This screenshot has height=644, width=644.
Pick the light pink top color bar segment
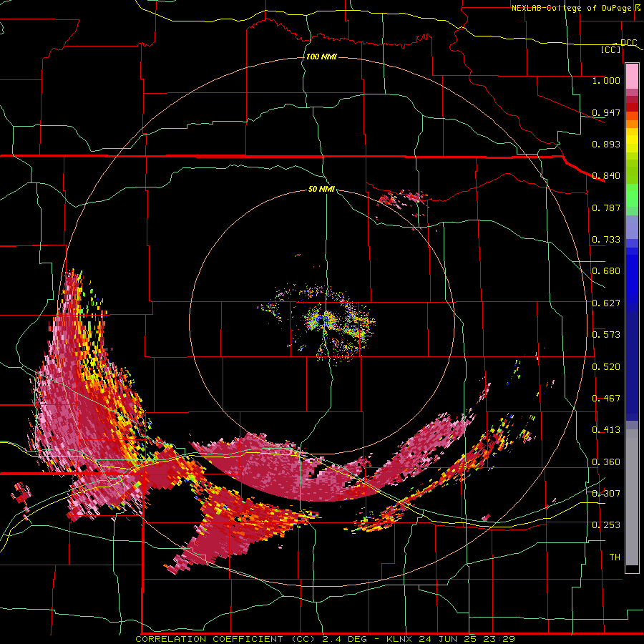point(632,77)
